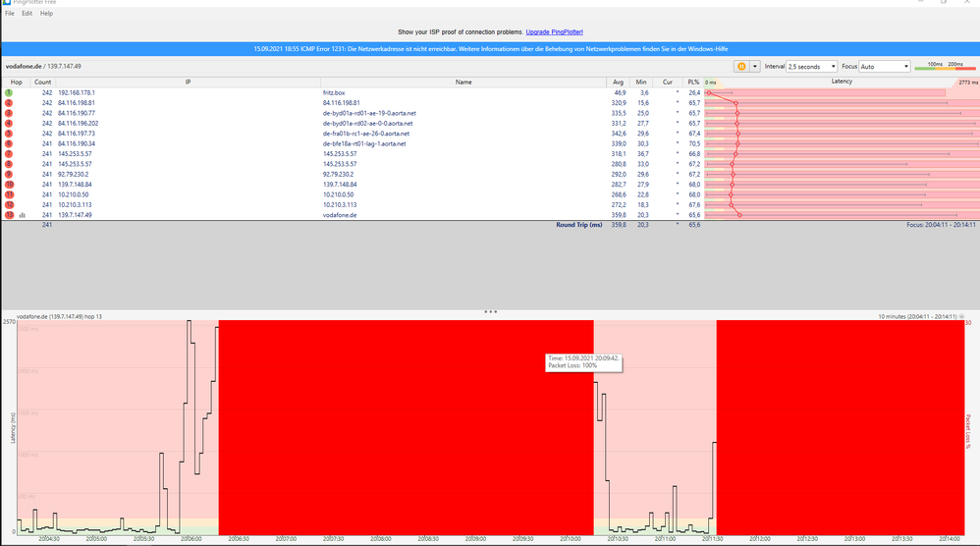Open the File menu
The width and height of the screenshot is (980, 546).
10,13
